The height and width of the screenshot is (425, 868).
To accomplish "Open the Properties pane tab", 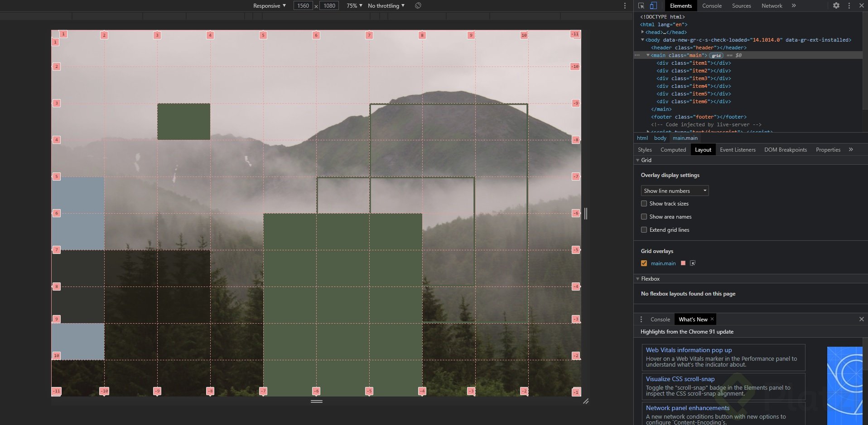I will point(828,150).
